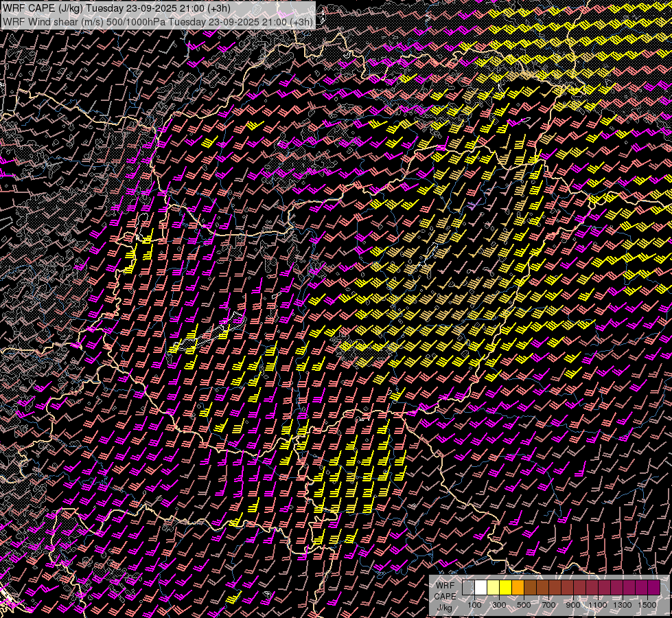The height and width of the screenshot is (618, 672).
Task: Select the white swatch in the CAPE colorbar
Action: (480, 588)
